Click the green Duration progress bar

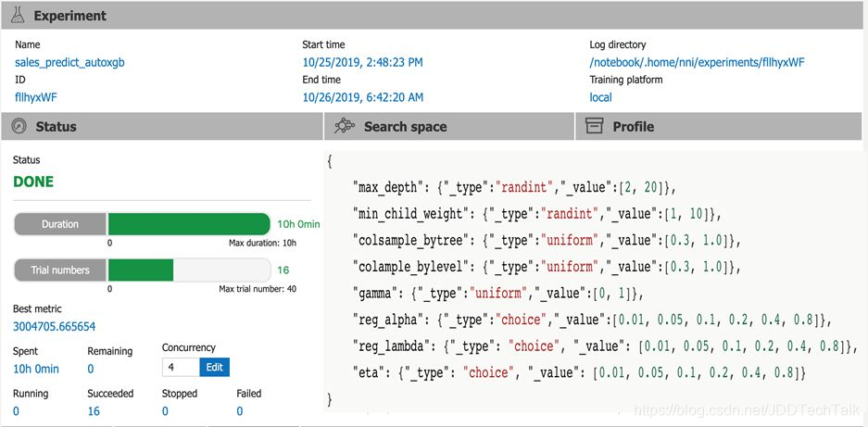tap(188, 224)
